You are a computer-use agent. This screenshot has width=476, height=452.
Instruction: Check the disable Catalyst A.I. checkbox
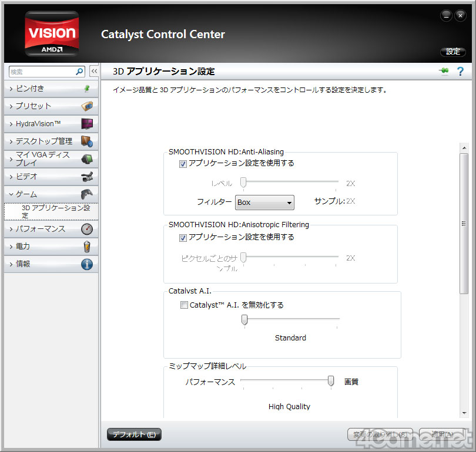tap(184, 305)
